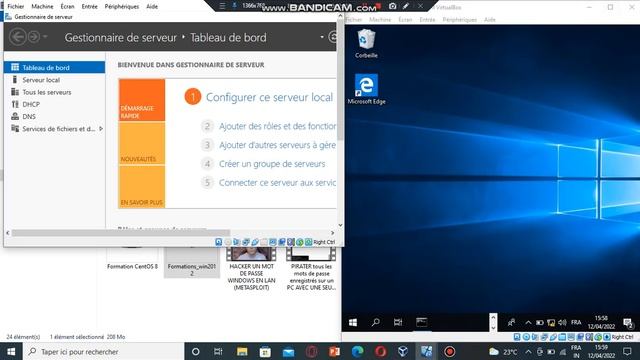Click Configurer ce serveur local link
This screenshot has width=640, height=360.
pyautogui.click(x=269, y=97)
